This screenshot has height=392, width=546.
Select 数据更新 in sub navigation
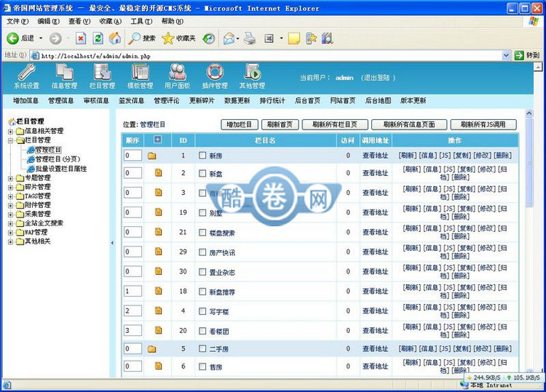click(x=237, y=100)
